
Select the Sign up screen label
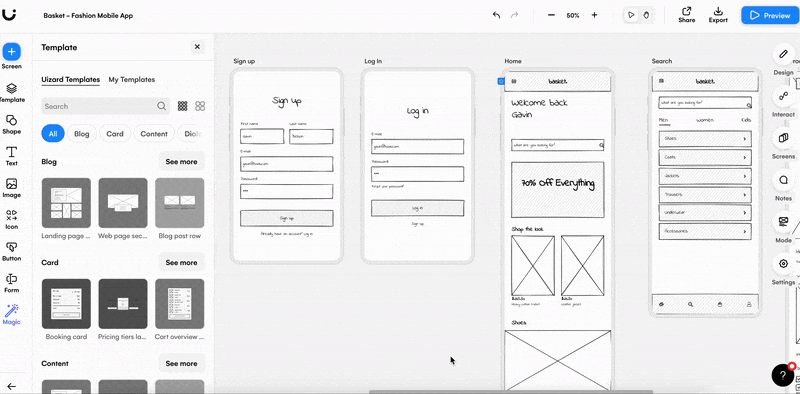[244, 61]
